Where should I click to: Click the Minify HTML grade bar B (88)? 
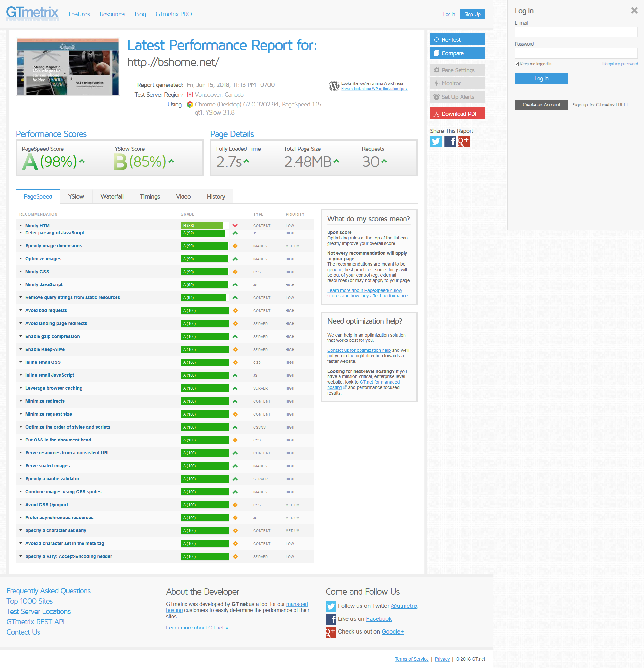coord(205,226)
